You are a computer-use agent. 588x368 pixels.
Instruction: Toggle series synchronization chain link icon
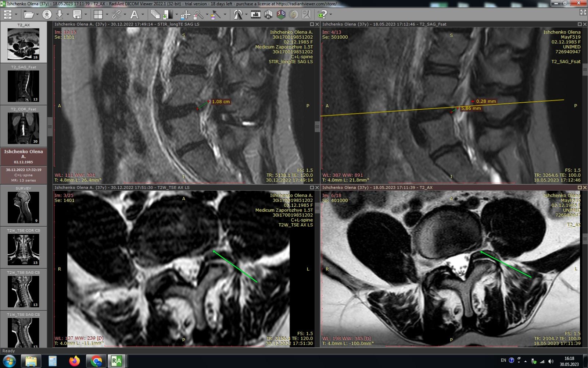(116, 15)
